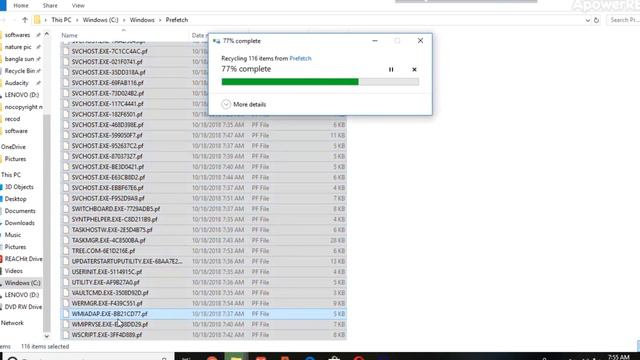Refresh the Prefetch folder view
Image resolution: width=640 pixels, height=360 pixels.
[x=596, y=20]
